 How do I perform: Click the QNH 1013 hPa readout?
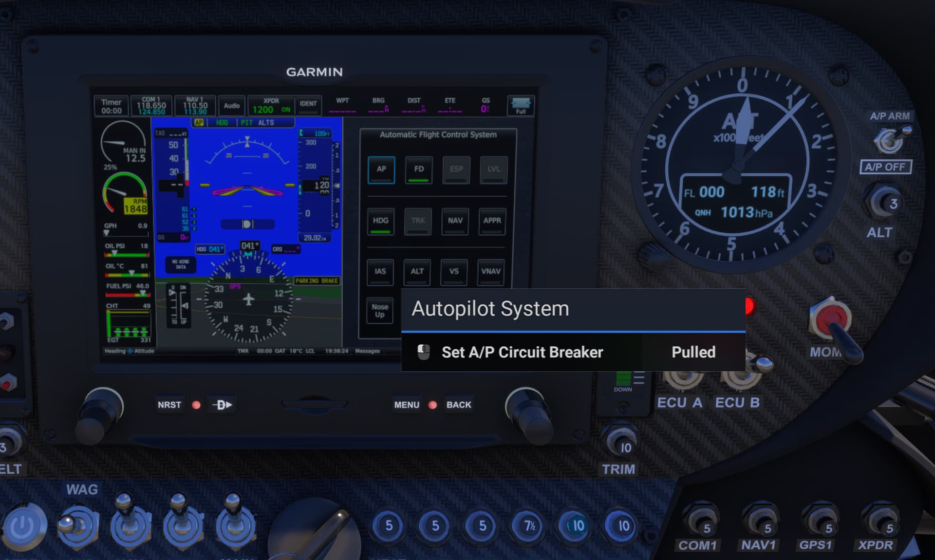point(734,212)
